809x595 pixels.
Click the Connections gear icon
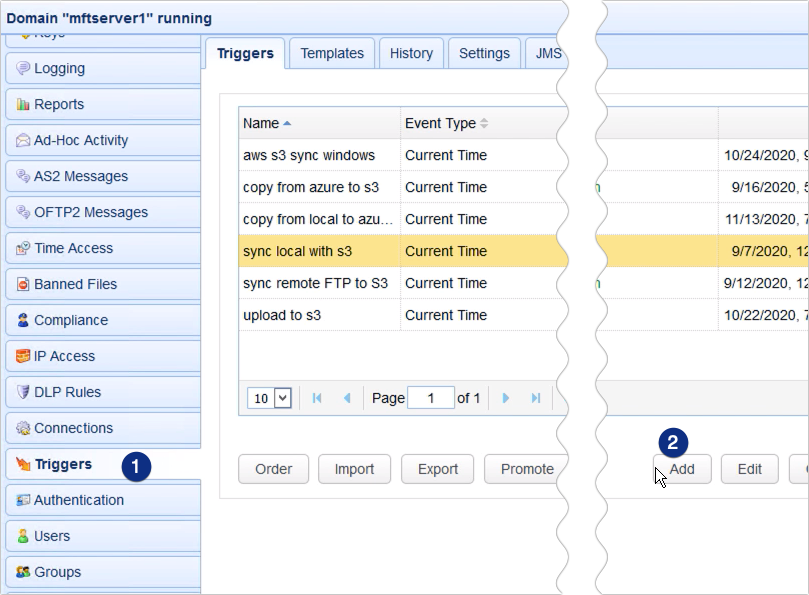tap(23, 429)
